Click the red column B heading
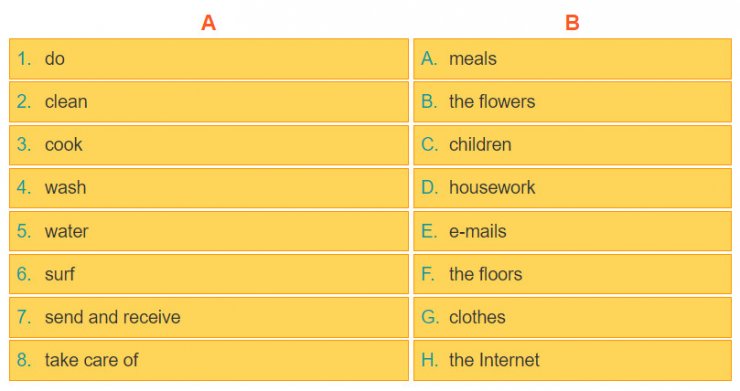Image resolution: width=740 pixels, height=391 pixels. pos(572,22)
